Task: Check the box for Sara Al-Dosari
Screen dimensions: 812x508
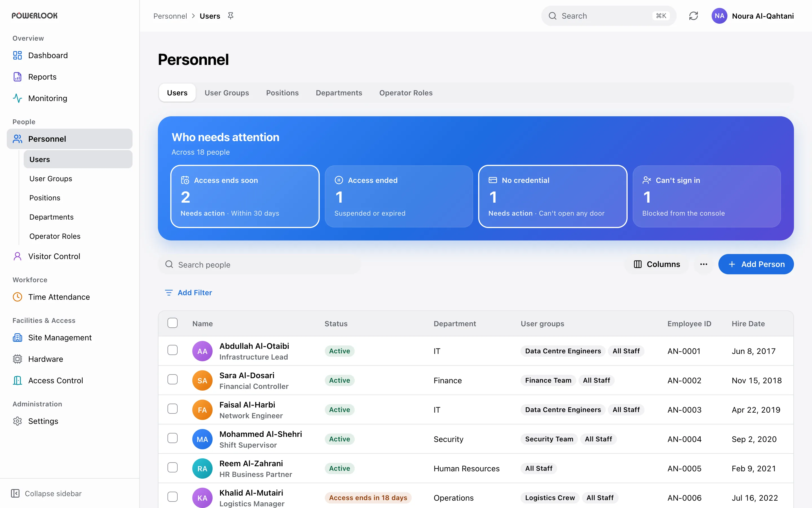Action: [x=173, y=379]
